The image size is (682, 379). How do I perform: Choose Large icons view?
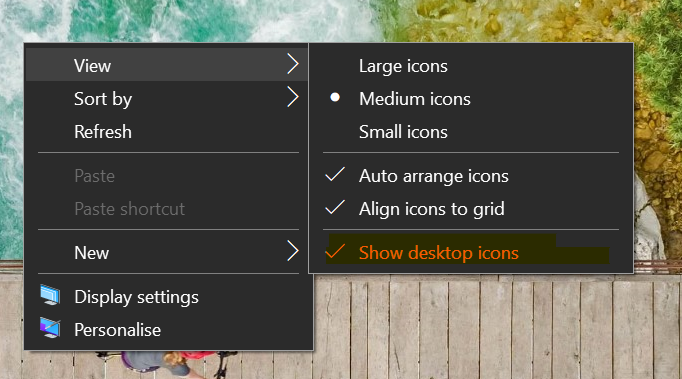(x=471, y=66)
